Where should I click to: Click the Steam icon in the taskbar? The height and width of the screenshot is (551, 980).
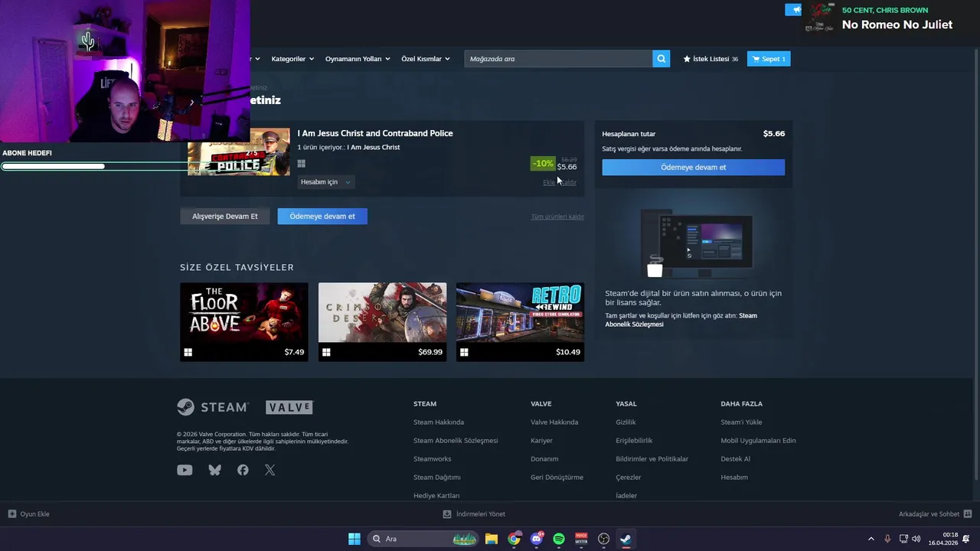[x=626, y=539]
